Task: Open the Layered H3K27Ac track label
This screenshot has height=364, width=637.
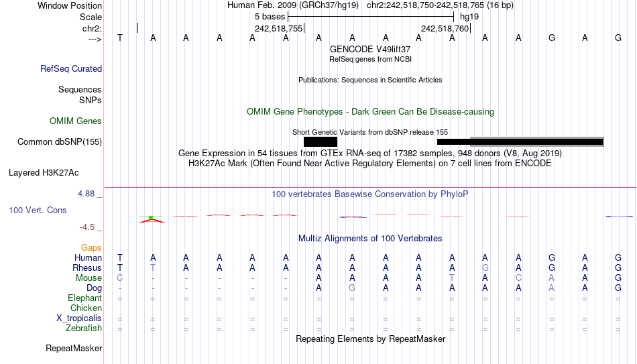Action: click(44, 173)
